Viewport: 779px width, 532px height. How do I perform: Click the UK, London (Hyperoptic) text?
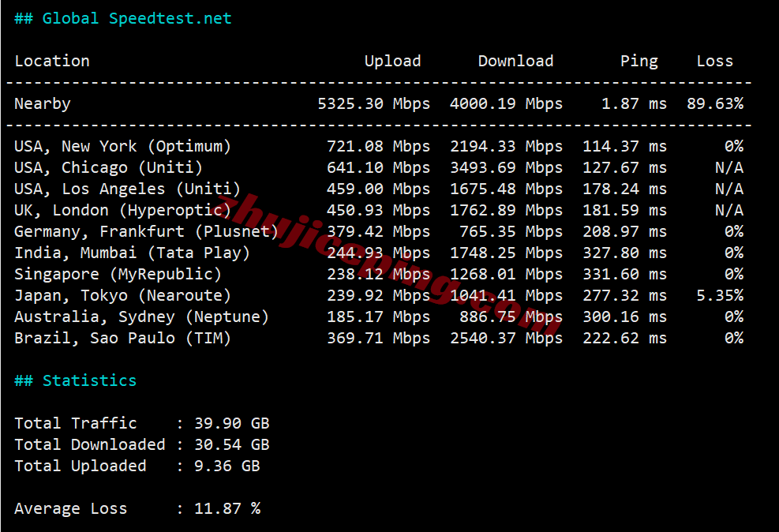click(x=122, y=210)
